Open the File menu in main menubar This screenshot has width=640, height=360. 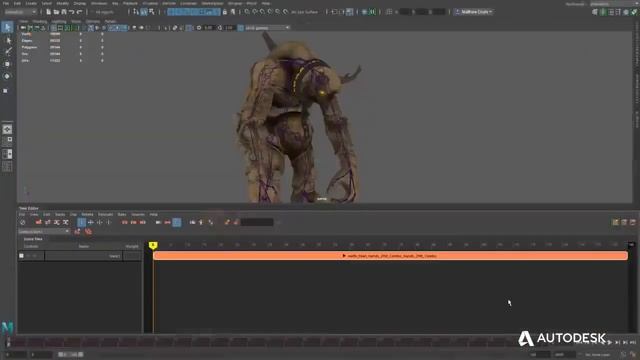(6, 3)
